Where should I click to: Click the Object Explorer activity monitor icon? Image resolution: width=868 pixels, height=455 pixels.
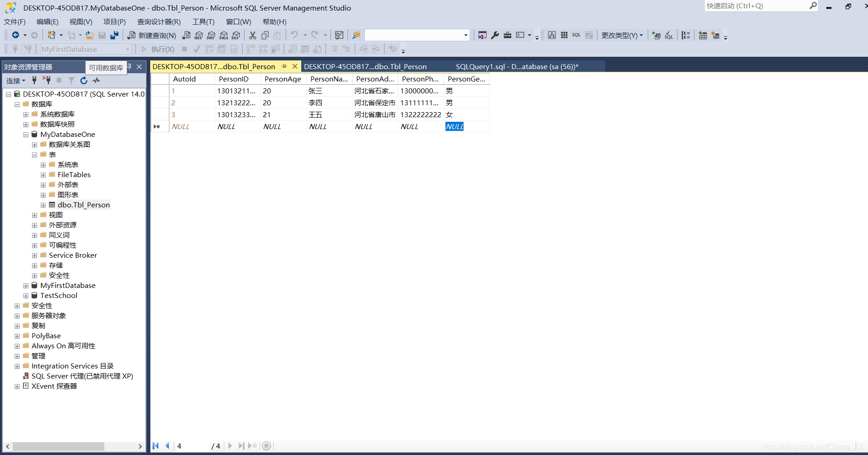click(x=96, y=81)
